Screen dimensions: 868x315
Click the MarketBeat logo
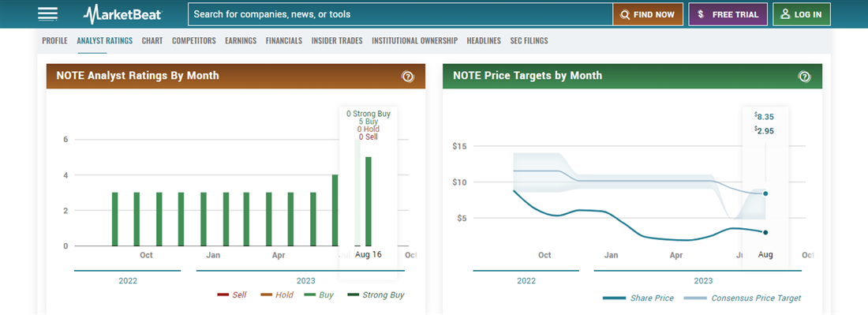click(x=122, y=14)
